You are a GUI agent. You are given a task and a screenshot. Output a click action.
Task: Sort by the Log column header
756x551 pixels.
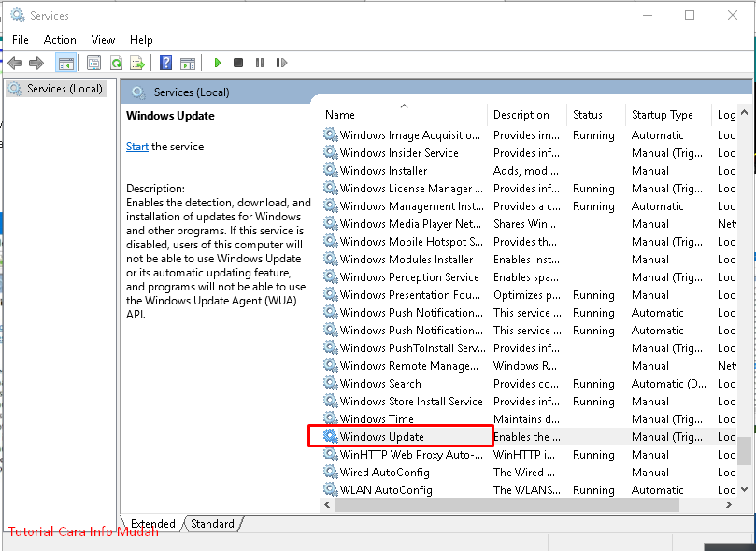pyautogui.click(x=724, y=115)
